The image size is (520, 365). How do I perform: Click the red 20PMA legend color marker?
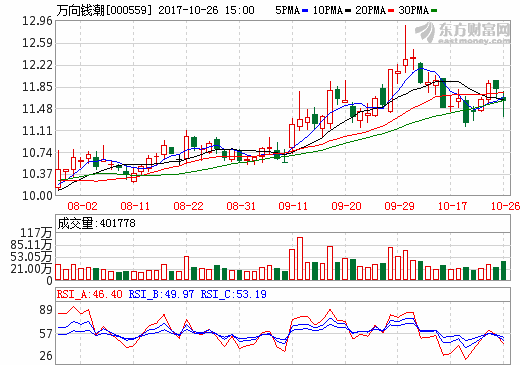pos(391,11)
